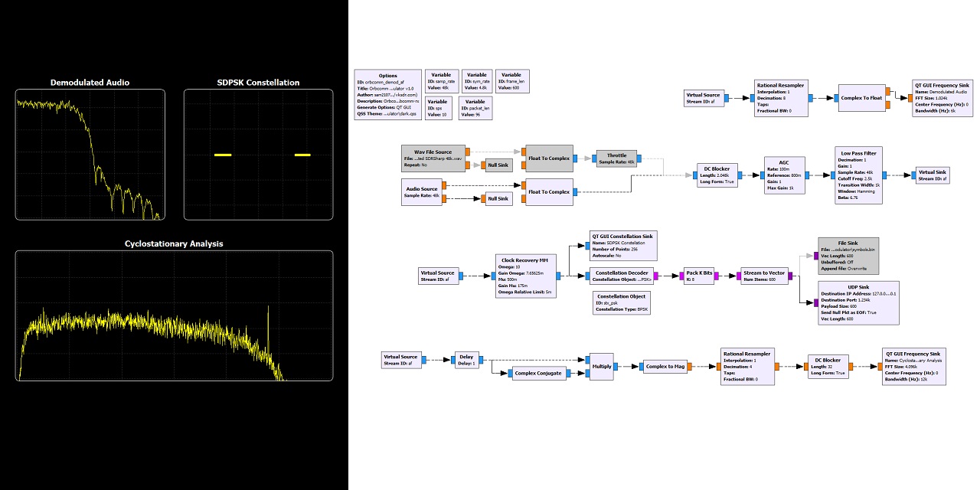Select the QT GUI Constellation Sink block

point(624,247)
